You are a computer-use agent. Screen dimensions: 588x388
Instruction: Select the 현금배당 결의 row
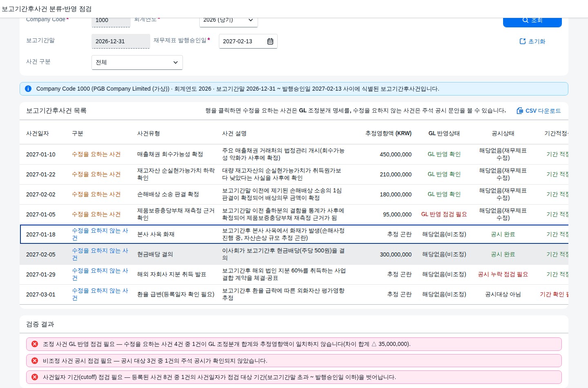pos(294,254)
